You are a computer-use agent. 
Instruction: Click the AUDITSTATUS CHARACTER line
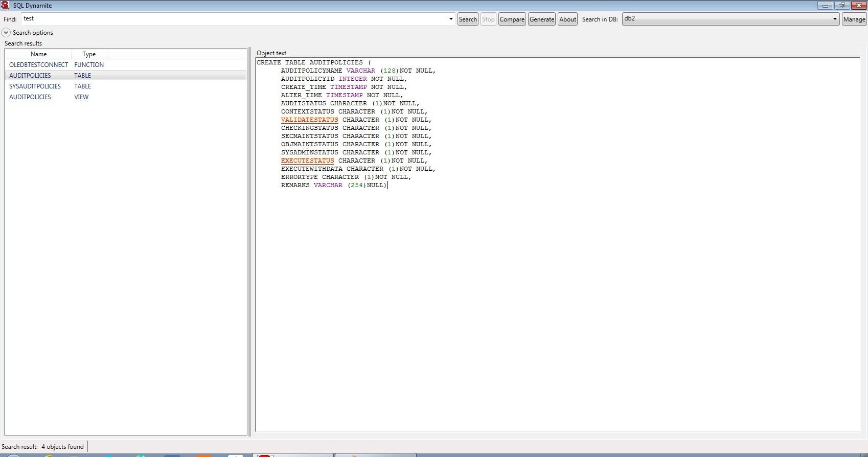pos(350,103)
